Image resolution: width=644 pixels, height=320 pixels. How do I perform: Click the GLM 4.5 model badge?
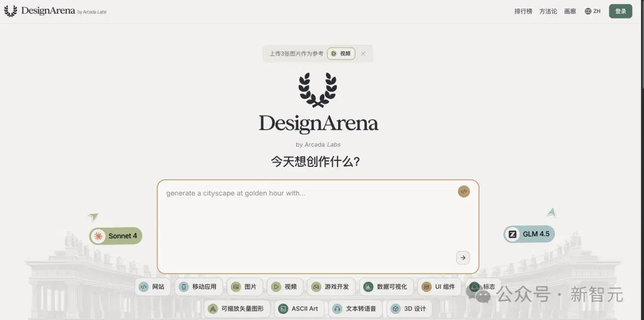pyautogui.click(x=529, y=234)
